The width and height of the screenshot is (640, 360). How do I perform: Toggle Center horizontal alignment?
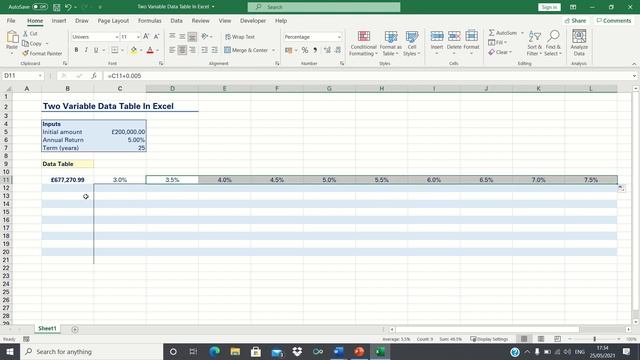[182, 50]
